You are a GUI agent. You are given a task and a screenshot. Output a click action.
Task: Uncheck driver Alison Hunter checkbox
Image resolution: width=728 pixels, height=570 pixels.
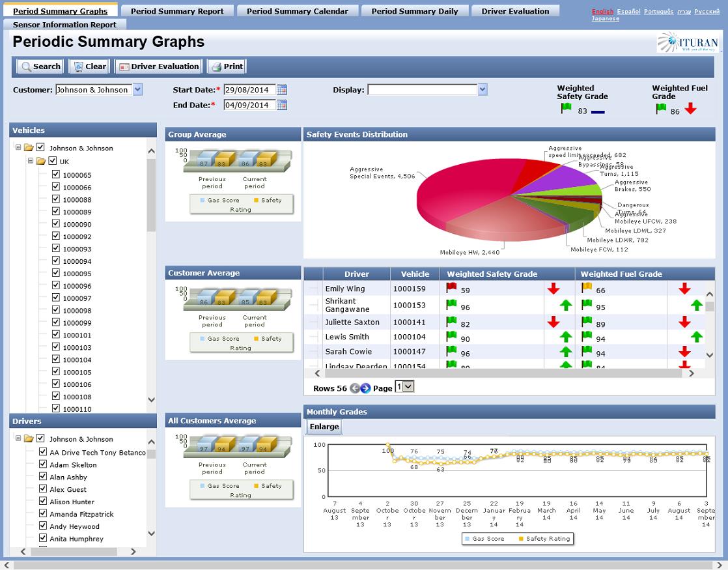point(43,501)
